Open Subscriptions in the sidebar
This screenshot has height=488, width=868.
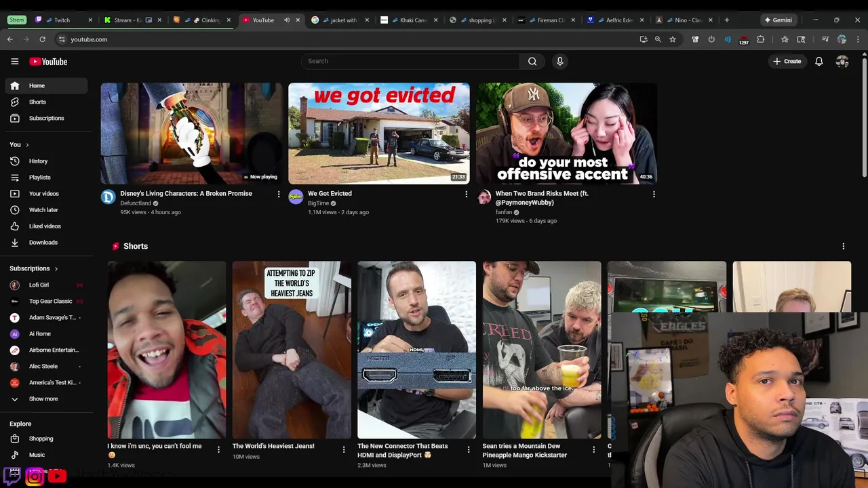click(x=46, y=118)
